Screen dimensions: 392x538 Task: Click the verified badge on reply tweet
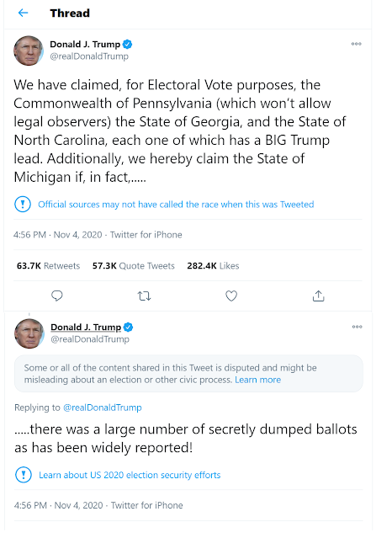[128, 328]
